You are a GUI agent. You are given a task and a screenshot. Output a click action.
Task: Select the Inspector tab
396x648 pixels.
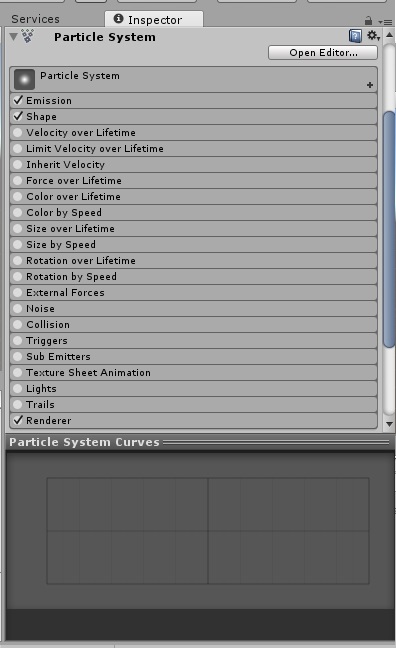click(x=154, y=19)
